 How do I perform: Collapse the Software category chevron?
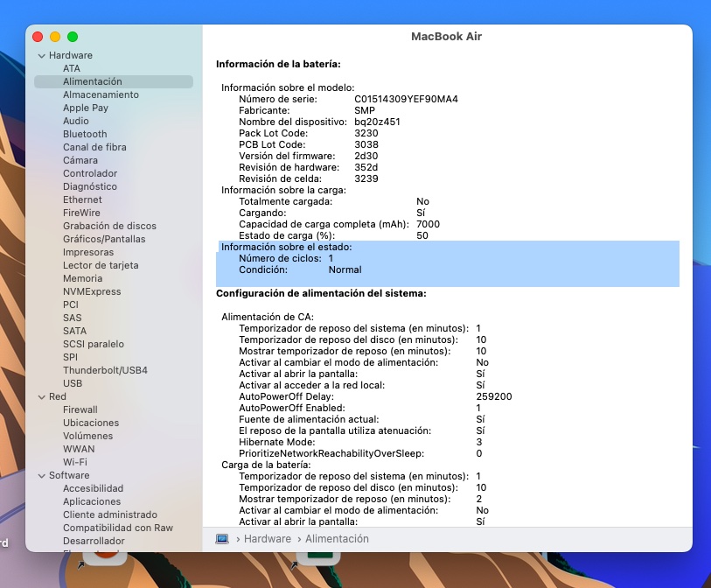41,476
